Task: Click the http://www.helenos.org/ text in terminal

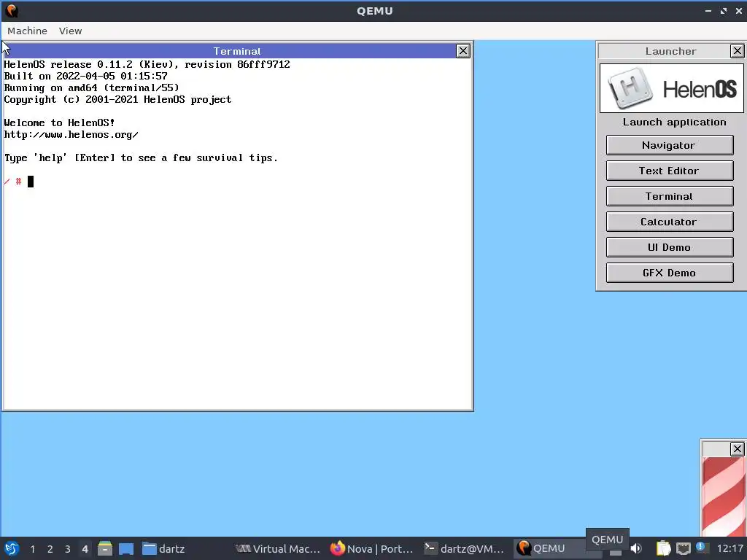Action: tap(71, 135)
